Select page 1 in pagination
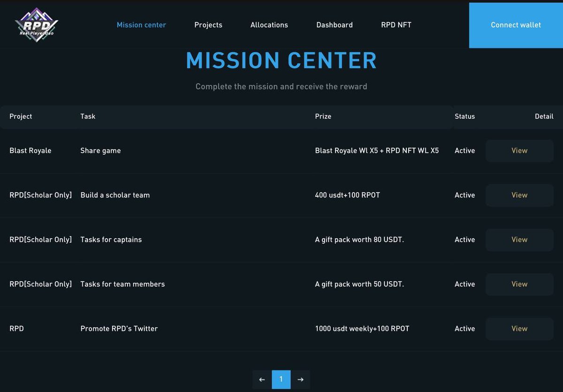The height and width of the screenshot is (392, 563). coord(281,379)
